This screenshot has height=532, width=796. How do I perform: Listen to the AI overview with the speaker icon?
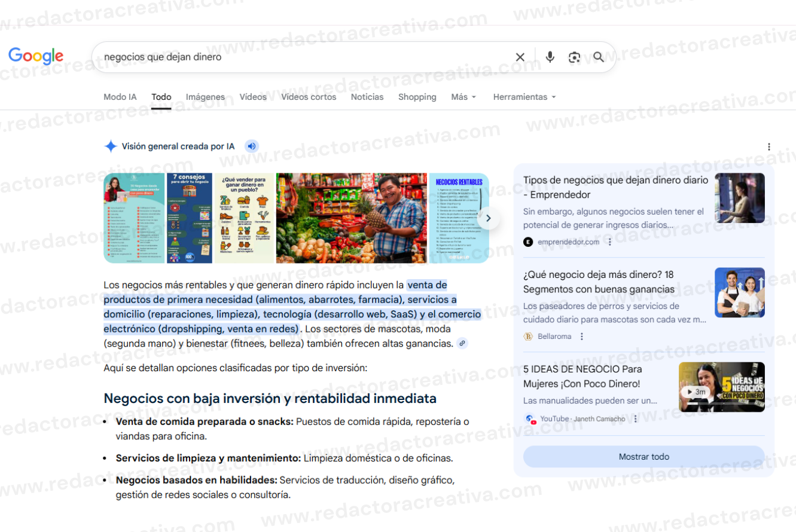coord(252,146)
